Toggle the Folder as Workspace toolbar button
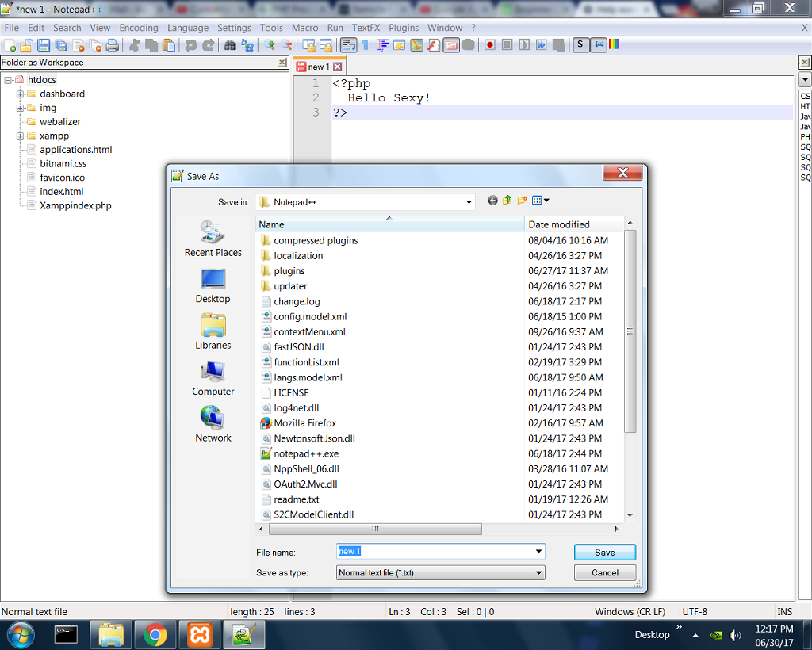 pos(451,45)
